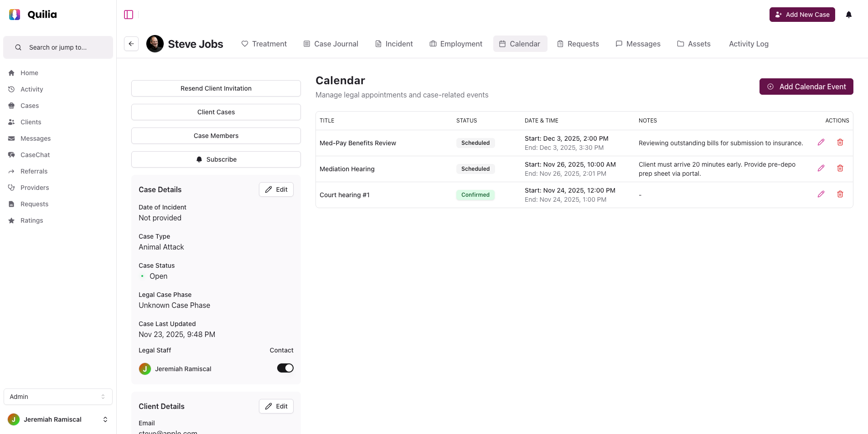The height and width of the screenshot is (434, 868).
Task: Open the Clients section
Action: click(x=31, y=122)
